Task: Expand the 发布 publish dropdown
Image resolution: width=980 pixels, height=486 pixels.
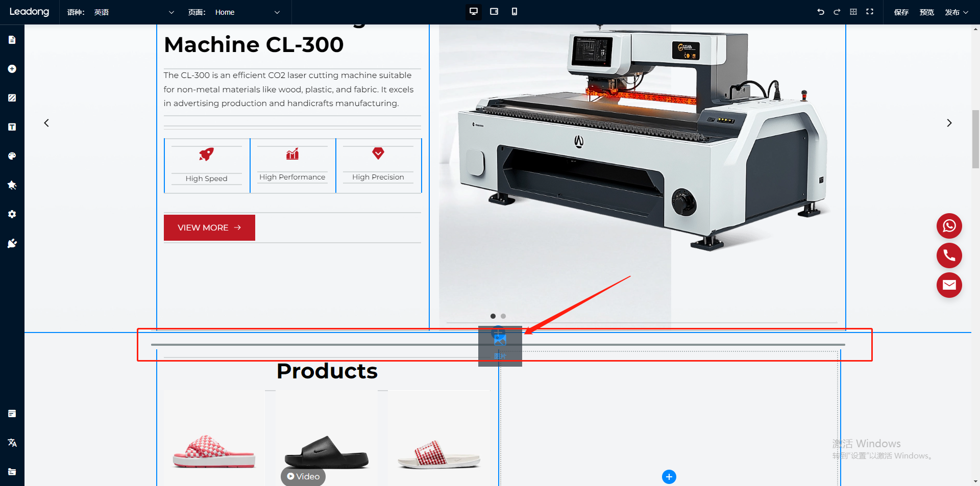Action: tap(956, 12)
